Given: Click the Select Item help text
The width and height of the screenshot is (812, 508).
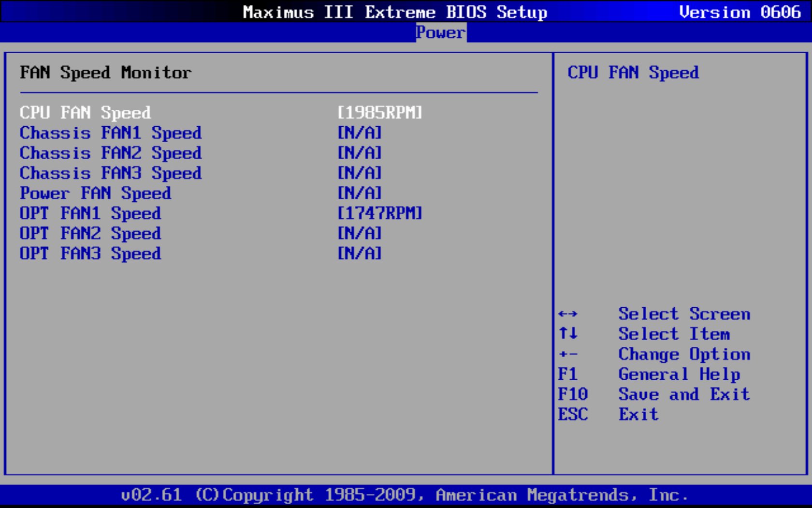Looking at the screenshot, I should click(x=674, y=334).
